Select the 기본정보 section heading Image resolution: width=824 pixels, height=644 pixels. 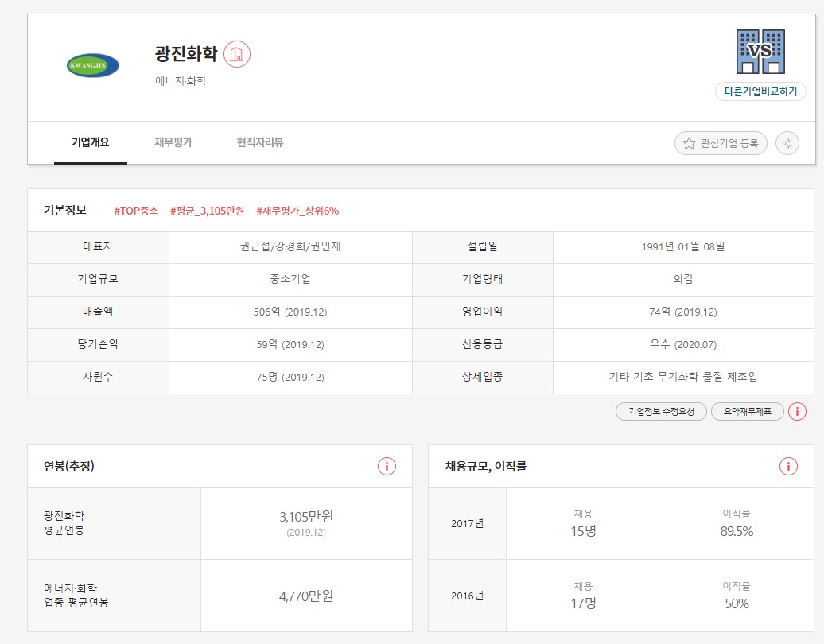pyautogui.click(x=65, y=210)
